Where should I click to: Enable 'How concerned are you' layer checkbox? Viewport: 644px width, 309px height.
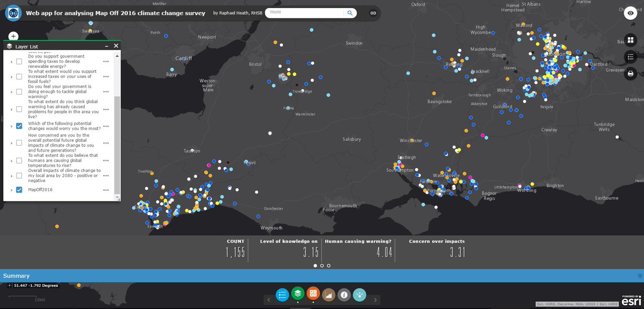[19, 143]
